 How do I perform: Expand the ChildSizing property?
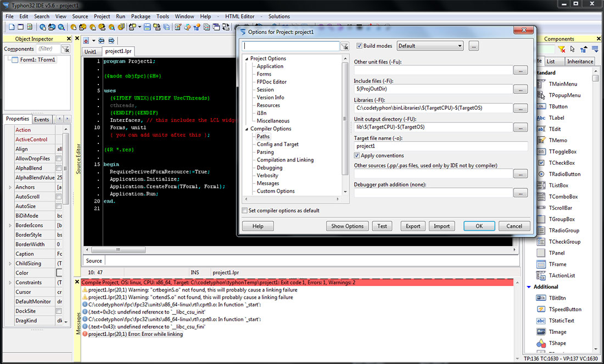pos(10,264)
